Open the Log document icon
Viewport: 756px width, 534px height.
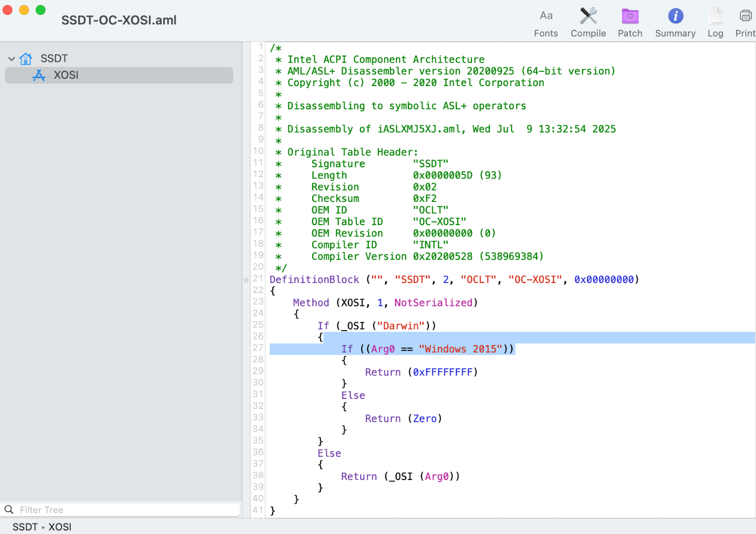pyautogui.click(x=715, y=16)
